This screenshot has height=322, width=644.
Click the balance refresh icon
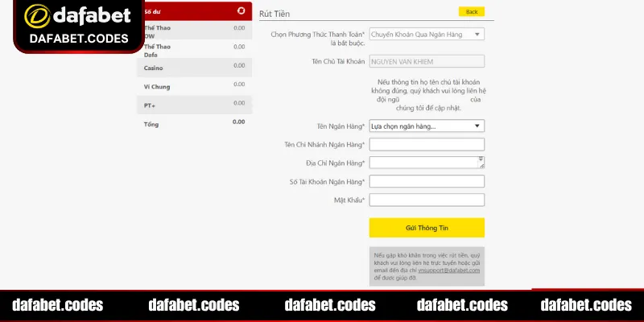tap(242, 11)
